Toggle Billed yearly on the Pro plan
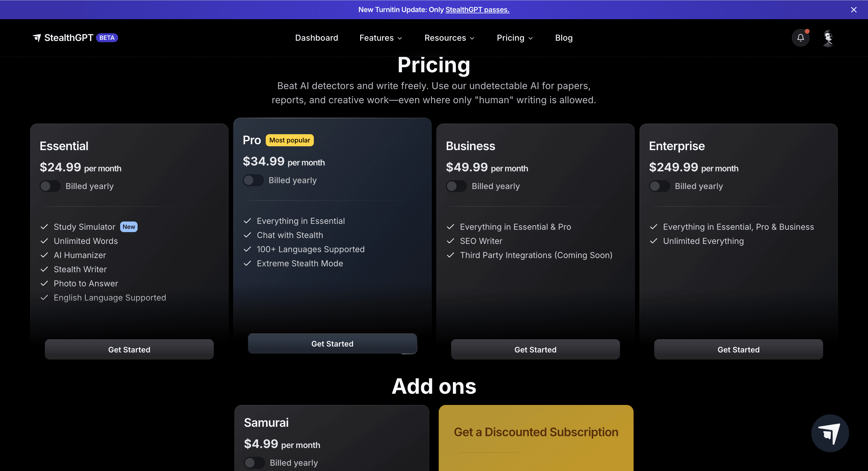This screenshot has height=471, width=868. tap(253, 180)
